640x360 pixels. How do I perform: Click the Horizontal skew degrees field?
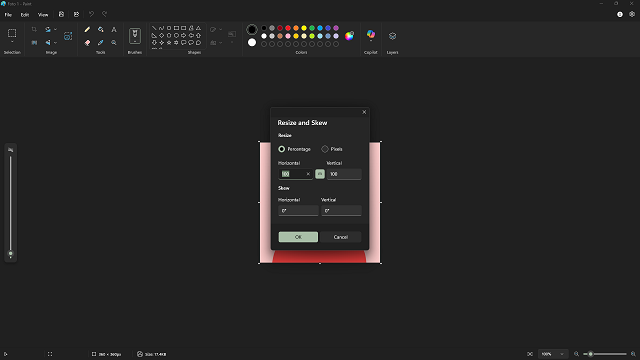coord(298,211)
